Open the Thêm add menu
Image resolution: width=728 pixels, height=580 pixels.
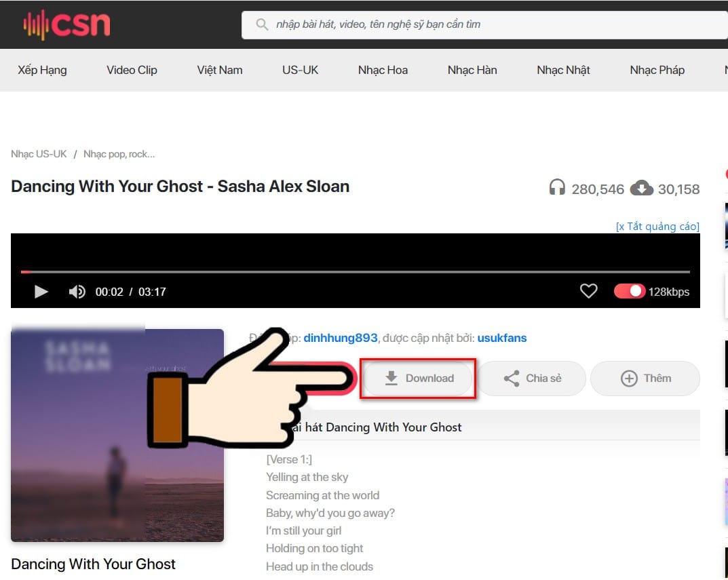[645, 378]
